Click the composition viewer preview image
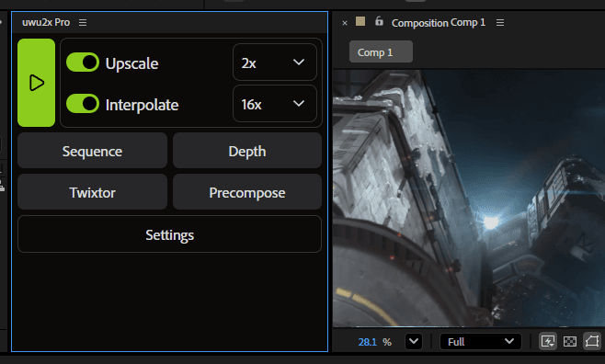 coord(469,199)
